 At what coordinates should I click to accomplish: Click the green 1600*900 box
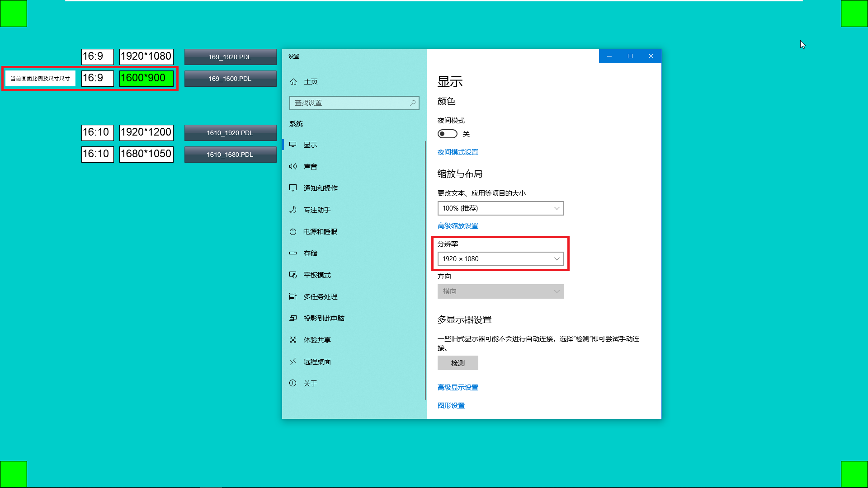(146, 78)
